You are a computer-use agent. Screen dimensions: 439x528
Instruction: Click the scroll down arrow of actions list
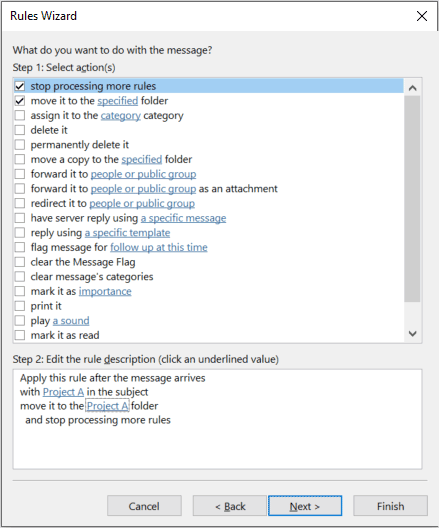pyautogui.click(x=412, y=334)
